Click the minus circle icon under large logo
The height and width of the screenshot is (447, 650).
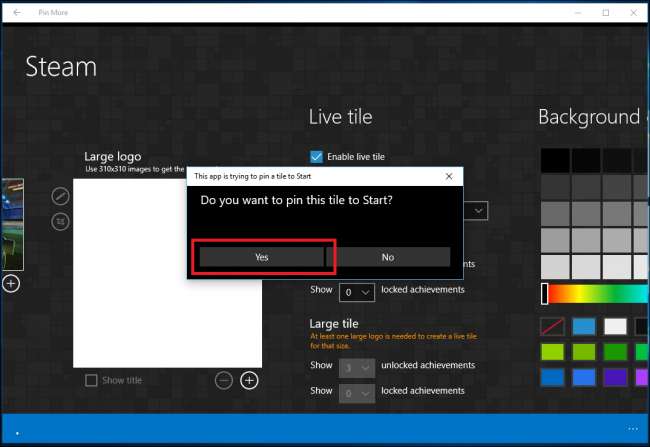coord(224,380)
